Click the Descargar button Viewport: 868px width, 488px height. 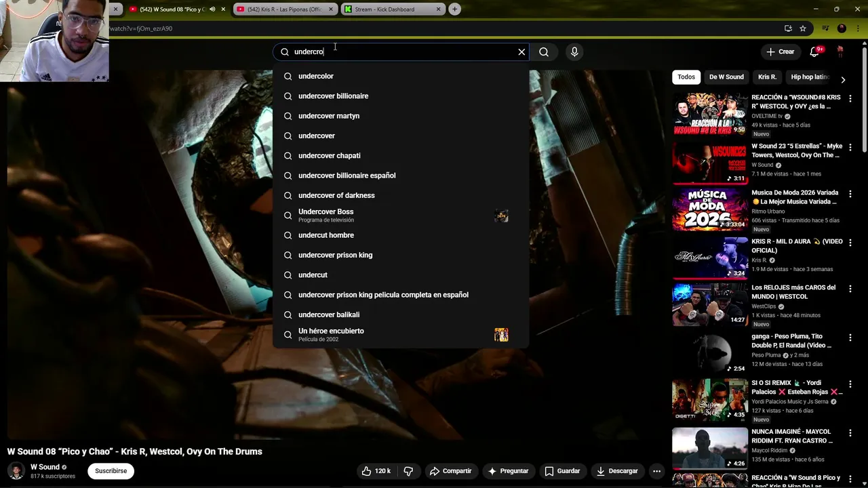[617, 471]
